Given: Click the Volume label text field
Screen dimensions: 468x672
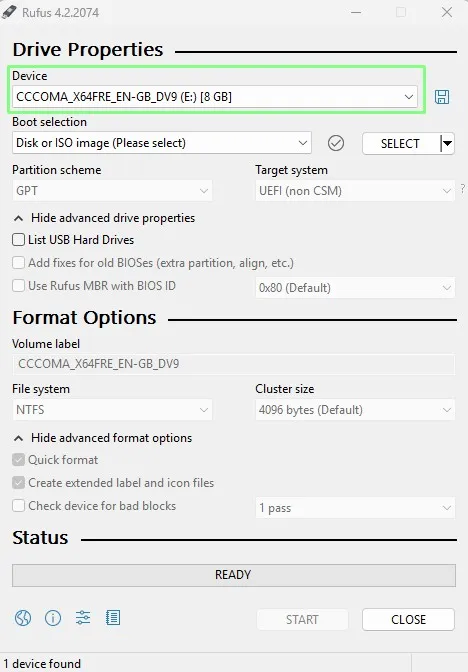Looking at the screenshot, I should pos(234,364).
